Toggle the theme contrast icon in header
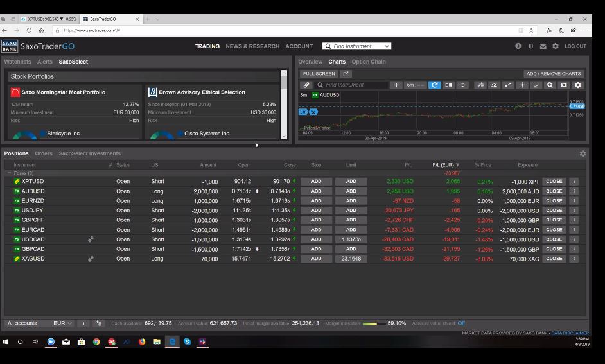The image size is (605, 364). 531,46
